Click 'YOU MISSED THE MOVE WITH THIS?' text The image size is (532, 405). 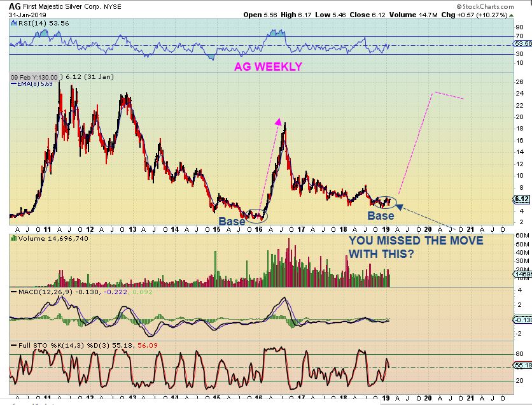coord(416,247)
